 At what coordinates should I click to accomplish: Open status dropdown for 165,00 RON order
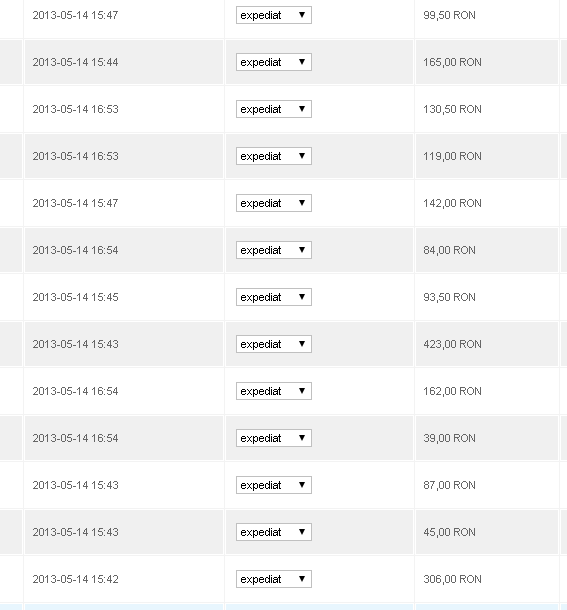[274, 62]
